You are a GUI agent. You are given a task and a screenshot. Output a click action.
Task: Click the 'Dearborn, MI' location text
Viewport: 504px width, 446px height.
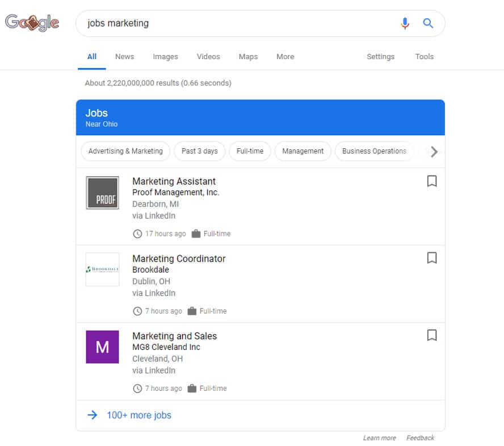[x=156, y=204]
